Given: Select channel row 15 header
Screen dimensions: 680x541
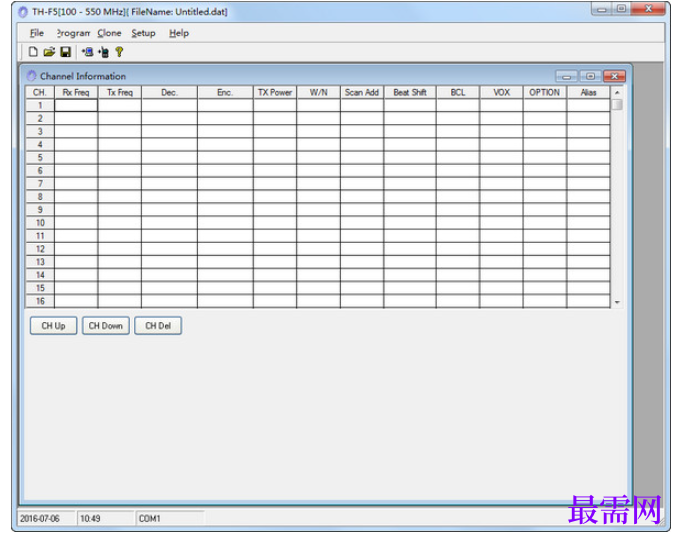Looking at the screenshot, I should 40,288.
